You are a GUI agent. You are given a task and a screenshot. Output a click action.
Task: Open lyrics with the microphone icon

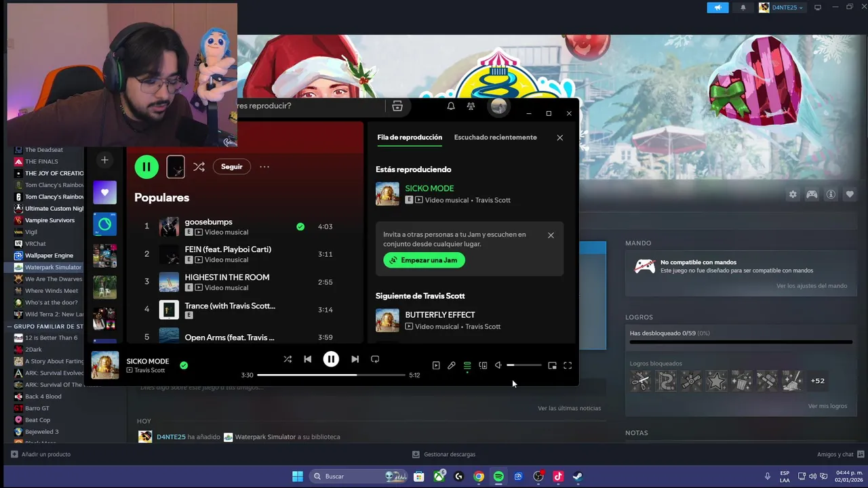[x=451, y=365]
